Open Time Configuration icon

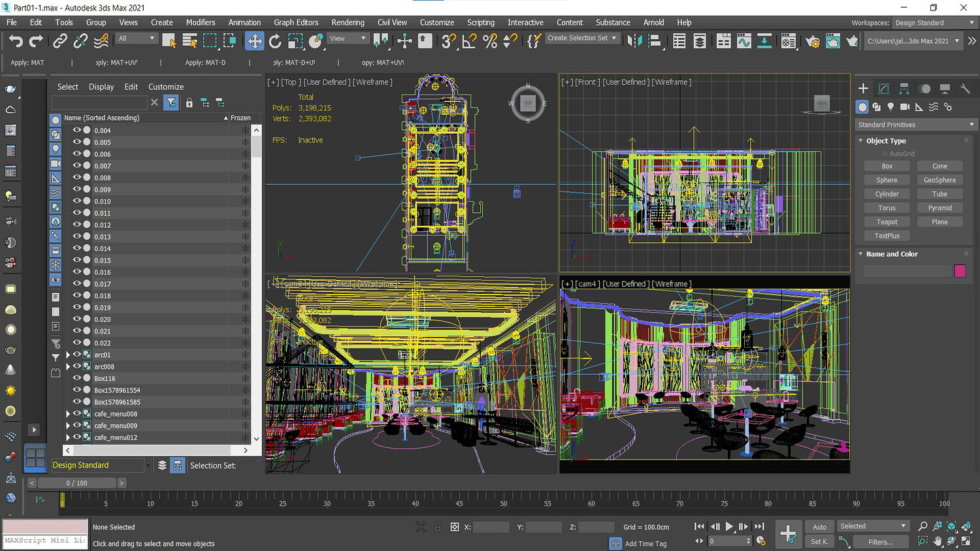click(760, 541)
